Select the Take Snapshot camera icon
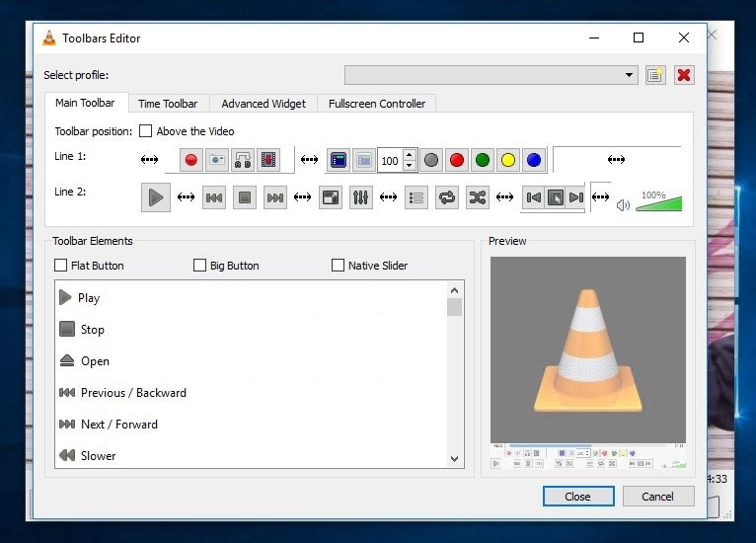 217,160
